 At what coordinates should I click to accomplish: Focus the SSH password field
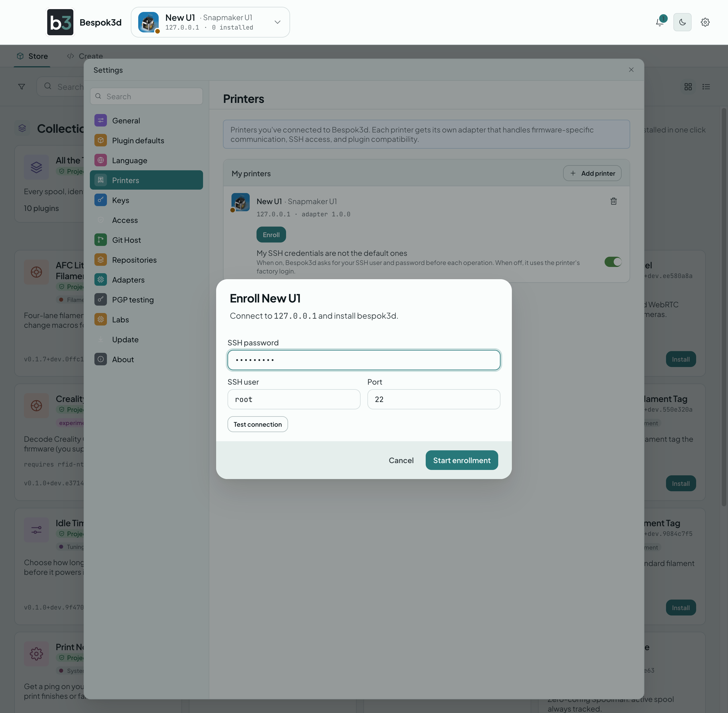point(364,360)
